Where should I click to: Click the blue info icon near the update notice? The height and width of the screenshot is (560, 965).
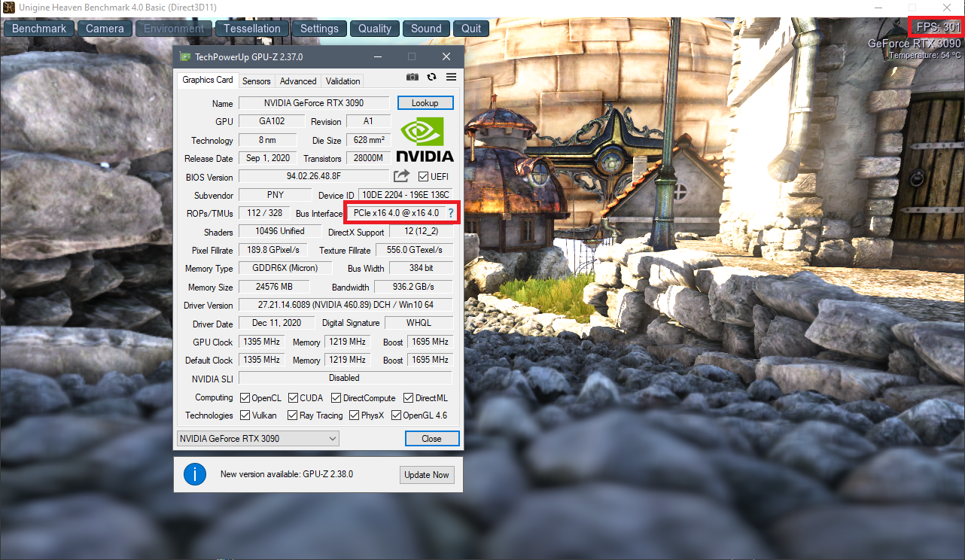(194, 474)
